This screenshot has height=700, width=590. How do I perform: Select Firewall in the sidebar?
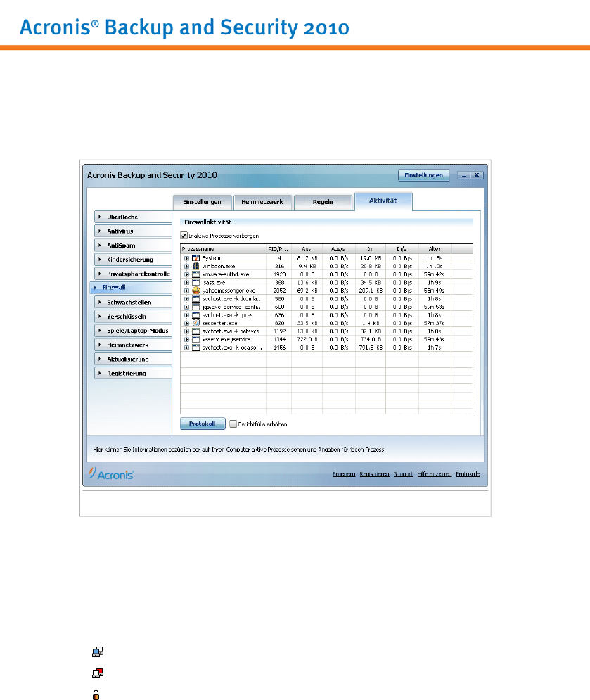[131, 288]
